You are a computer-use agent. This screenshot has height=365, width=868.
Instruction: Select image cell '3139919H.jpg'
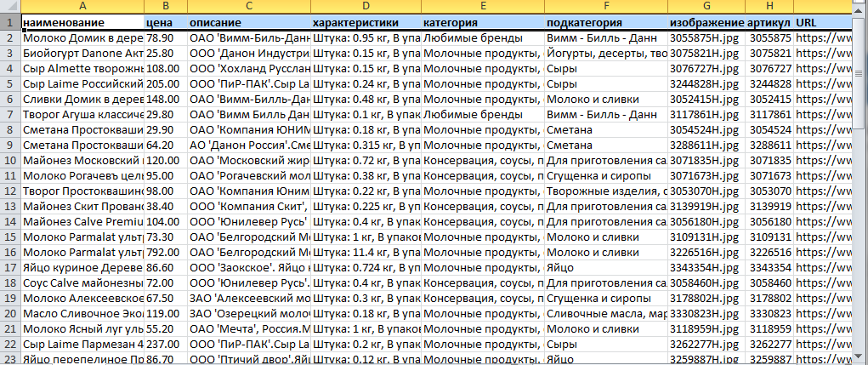706,207
